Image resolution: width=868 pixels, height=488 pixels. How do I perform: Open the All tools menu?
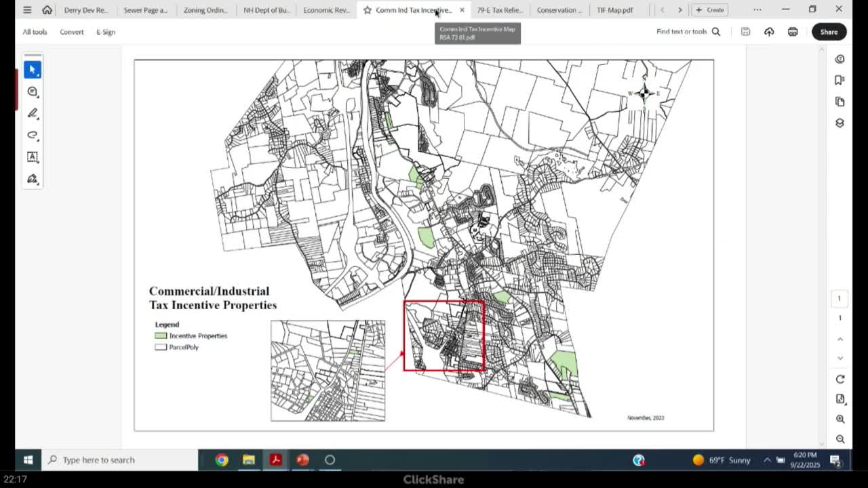coord(35,32)
